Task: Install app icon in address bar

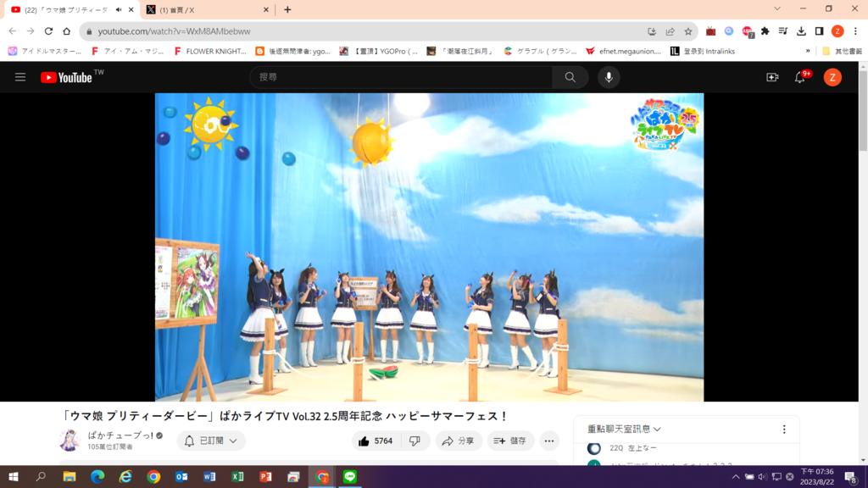Action: tap(652, 31)
